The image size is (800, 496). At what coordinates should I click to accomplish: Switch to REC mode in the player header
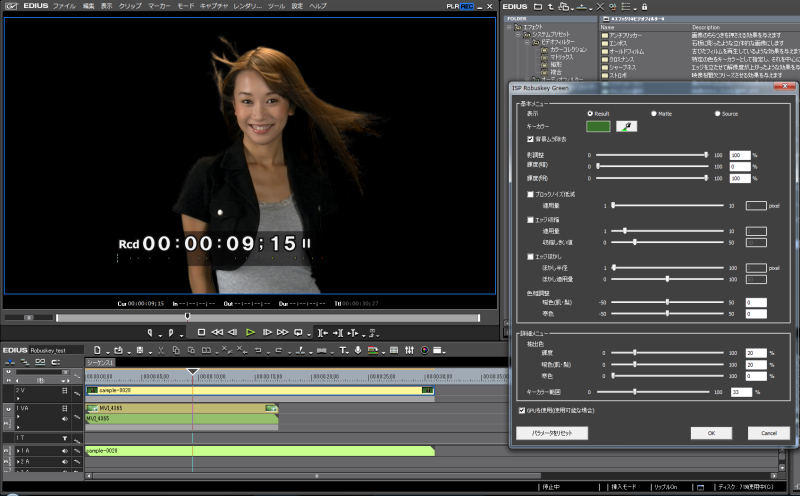coord(467,6)
